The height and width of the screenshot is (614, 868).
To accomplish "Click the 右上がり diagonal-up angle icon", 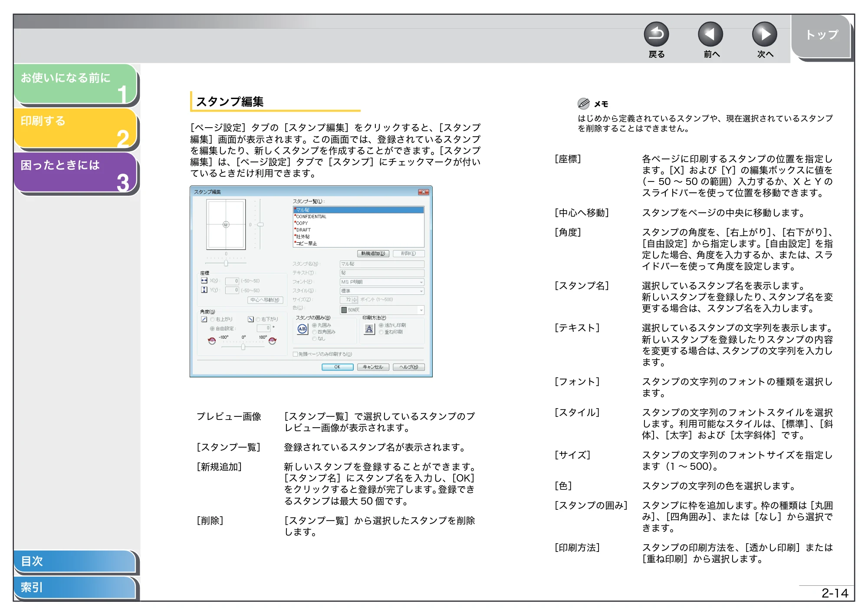I will point(204,319).
